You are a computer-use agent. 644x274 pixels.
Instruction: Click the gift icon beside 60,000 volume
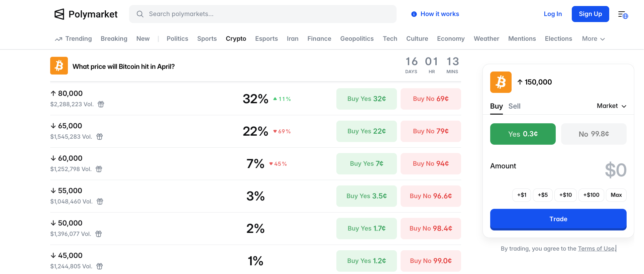tap(99, 169)
